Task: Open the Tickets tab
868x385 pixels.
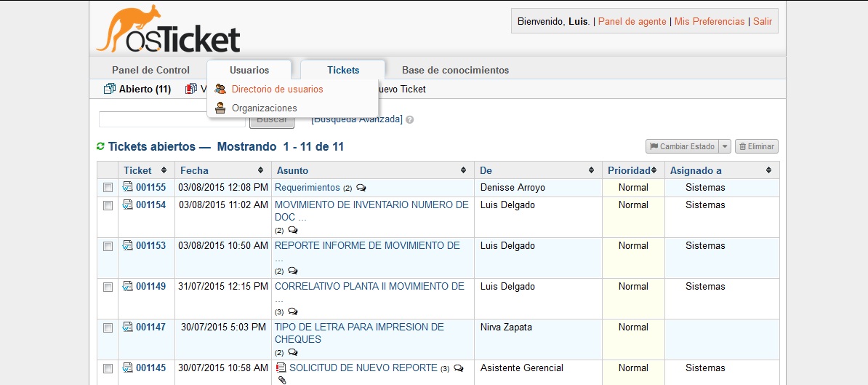Action: (343, 71)
